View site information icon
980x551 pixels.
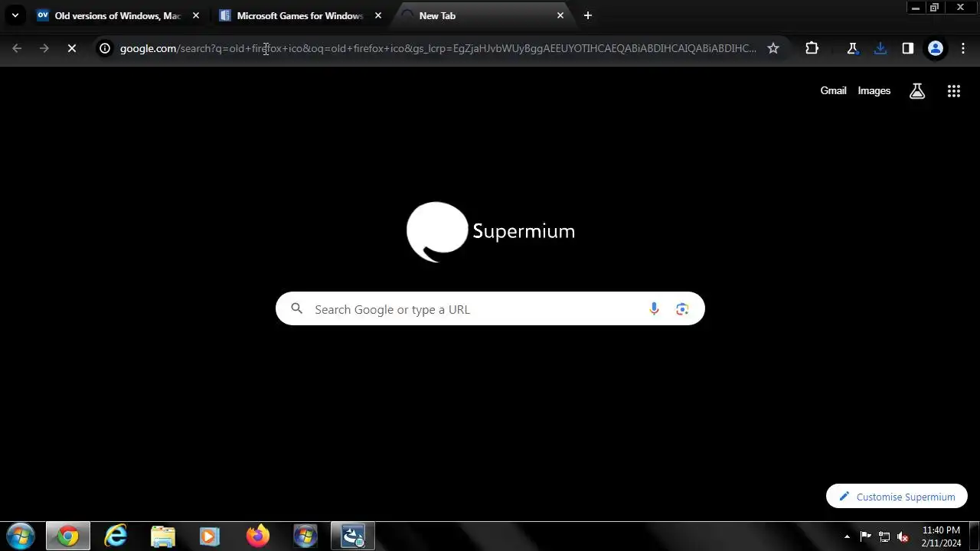(105, 48)
